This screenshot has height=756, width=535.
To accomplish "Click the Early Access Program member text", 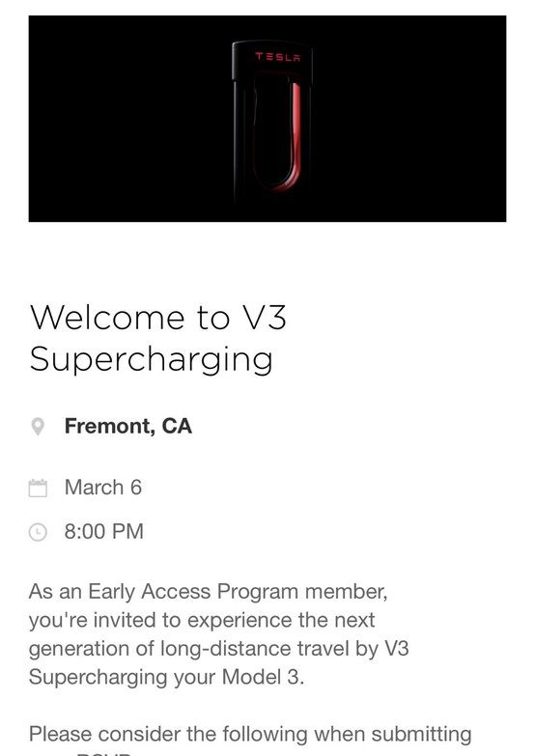I will click(x=238, y=592).
